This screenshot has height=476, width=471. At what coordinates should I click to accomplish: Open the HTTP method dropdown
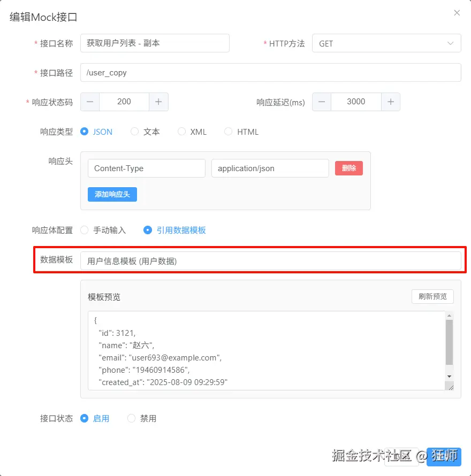pos(386,43)
